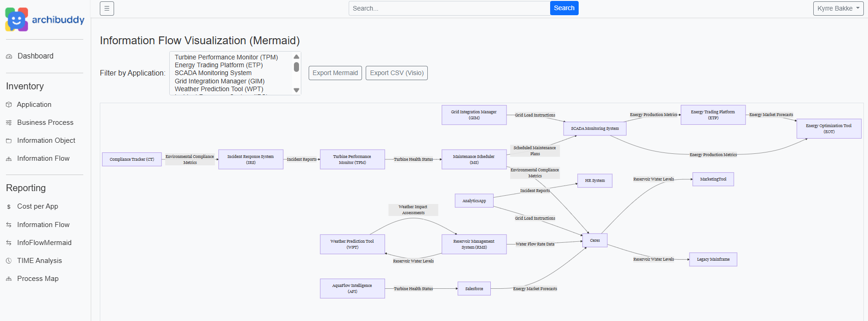Viewport: 868px width, 321px height.
Task: Click the Water Flow Rate Data edge label
Action: [535, 244]
